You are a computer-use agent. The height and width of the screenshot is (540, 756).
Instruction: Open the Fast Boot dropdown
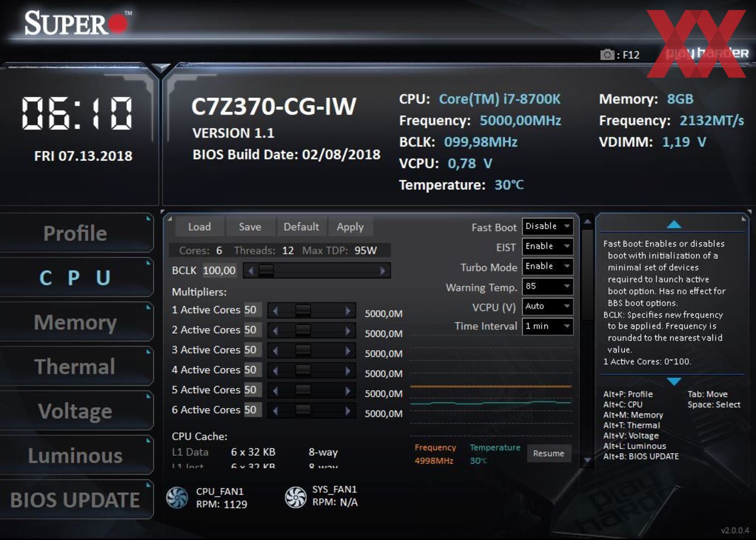(x=548, y=226)
